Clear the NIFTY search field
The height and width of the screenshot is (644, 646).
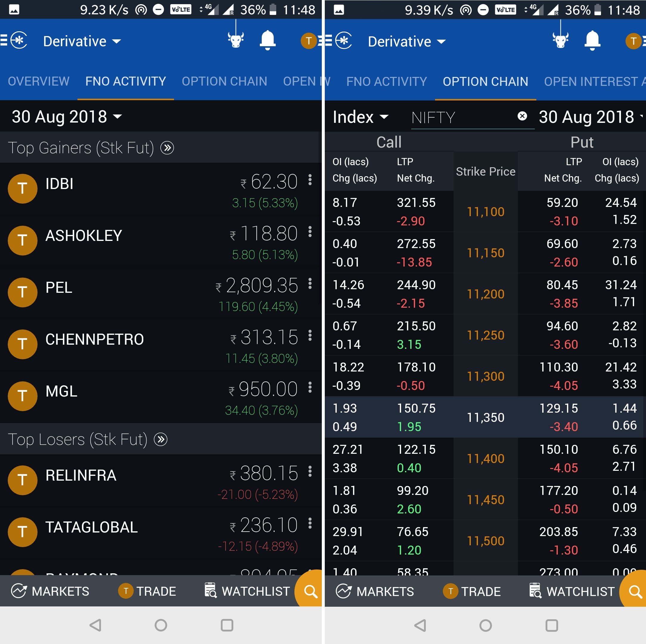pos(522,116)
